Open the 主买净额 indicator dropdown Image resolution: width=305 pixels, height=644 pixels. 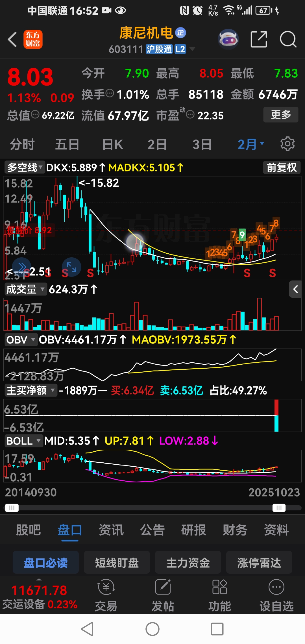[x=30, y=390]
